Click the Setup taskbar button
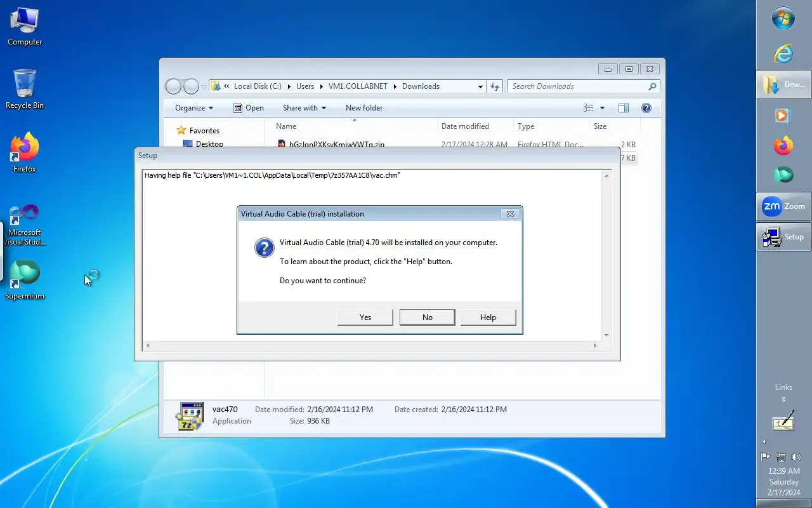This screenshot has width=812, height=508. (x=784, y=237)
